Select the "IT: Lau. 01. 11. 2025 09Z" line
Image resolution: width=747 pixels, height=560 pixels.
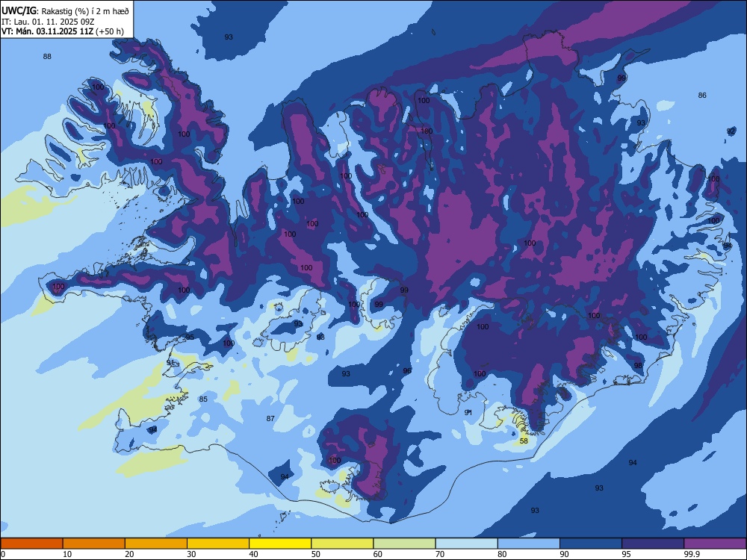pyautogui.click(x=48, y=22)
